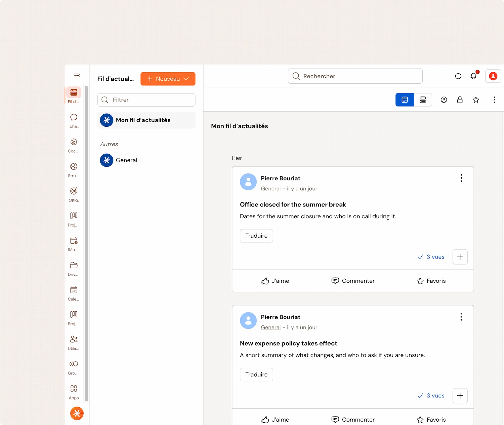
Task: Click the Filtrer input field
Action: coord(146,100)
